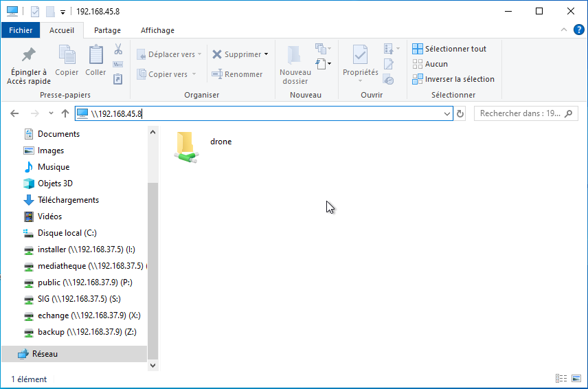The width and height of the screenshot is (588, 389).
Task: Click Épingler à Accès rapide pin icon
Action: pos(28,55)
